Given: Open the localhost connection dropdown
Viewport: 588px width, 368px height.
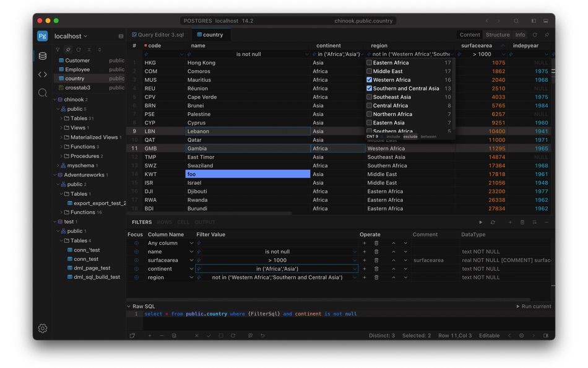Looking at the screenshot, I should (71, 37).
